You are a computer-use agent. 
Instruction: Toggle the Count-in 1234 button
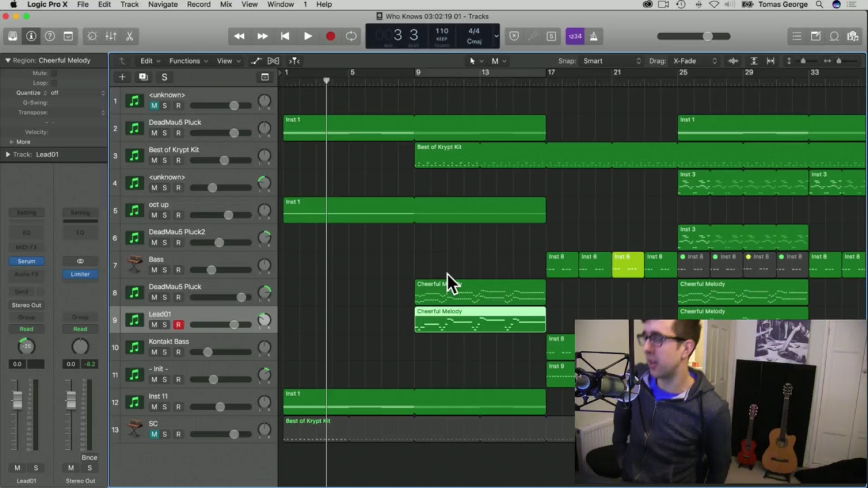(x=574, y=36)
